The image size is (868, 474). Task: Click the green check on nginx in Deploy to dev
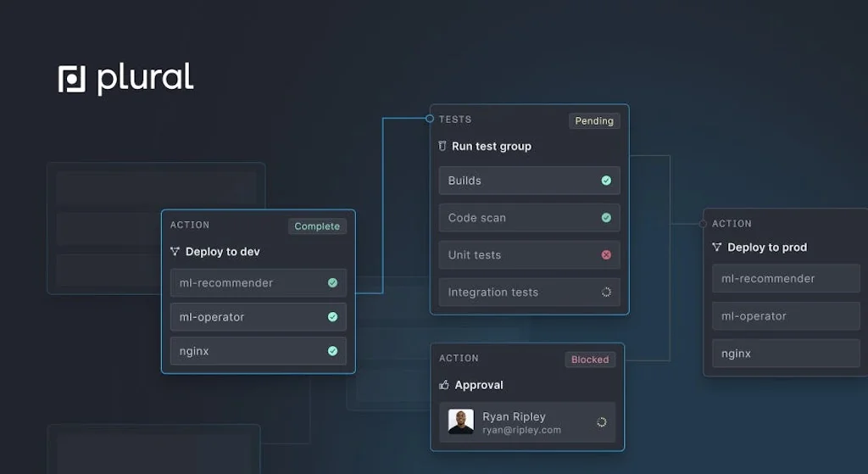[332, 351]
